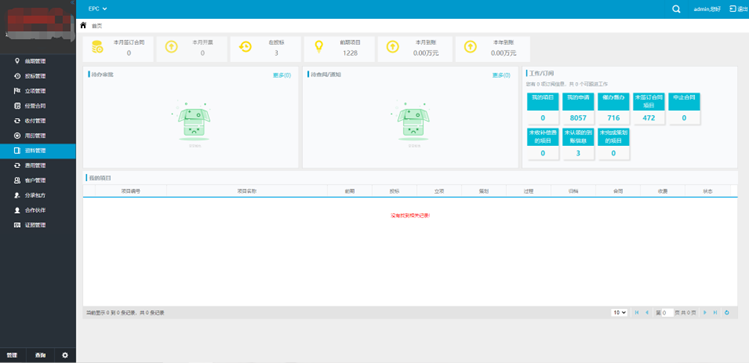
Task: Select the highlighted sidebar menu item
Action: pos(38,151)
